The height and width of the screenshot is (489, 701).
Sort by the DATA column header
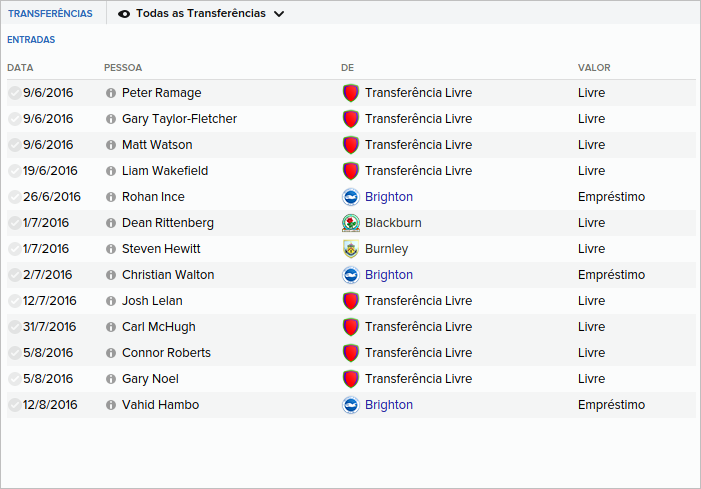(20, 68)
